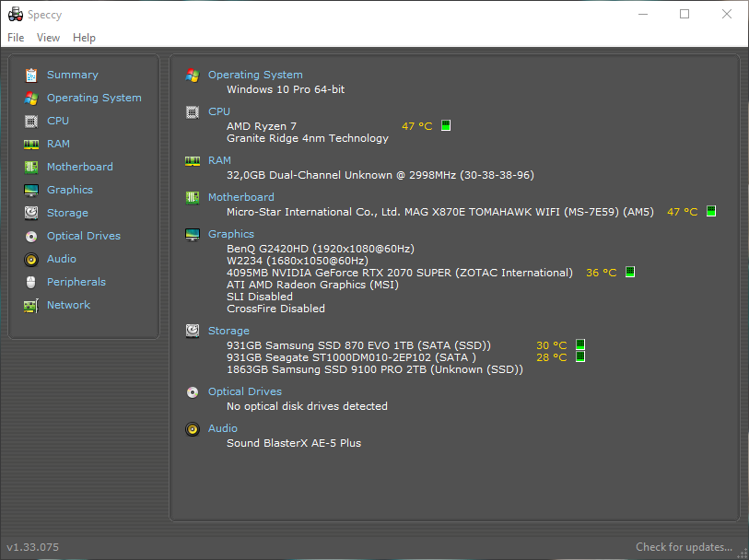Click the Sound BlasterX AE-5 Plus entry

pos(294,443)
